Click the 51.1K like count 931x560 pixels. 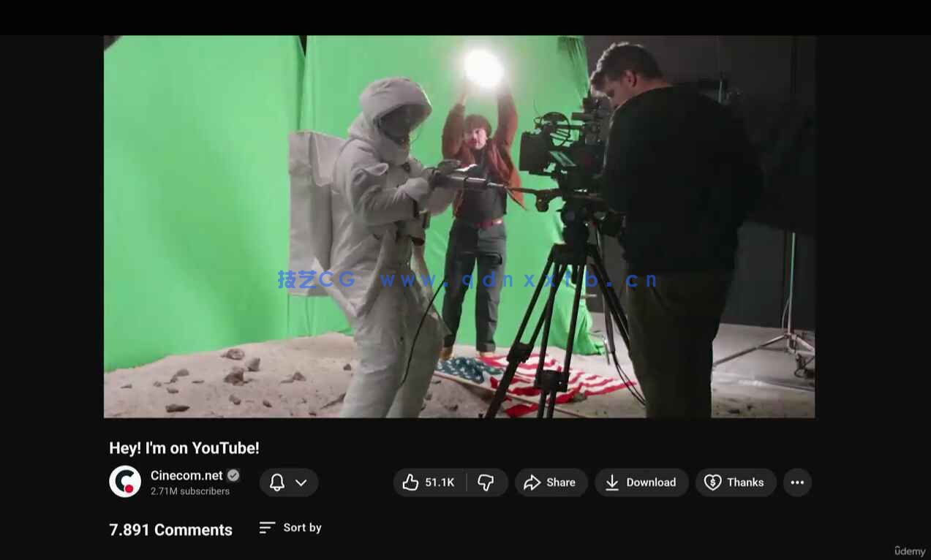440,483
